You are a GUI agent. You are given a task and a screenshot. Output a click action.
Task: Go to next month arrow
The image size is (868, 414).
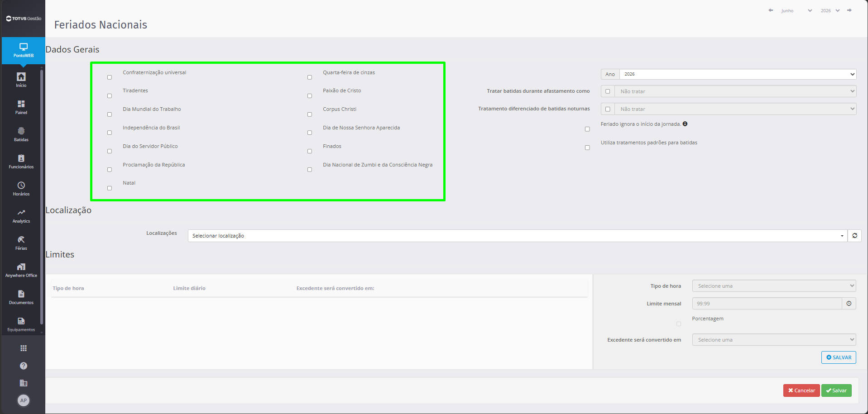pos(849,10)
